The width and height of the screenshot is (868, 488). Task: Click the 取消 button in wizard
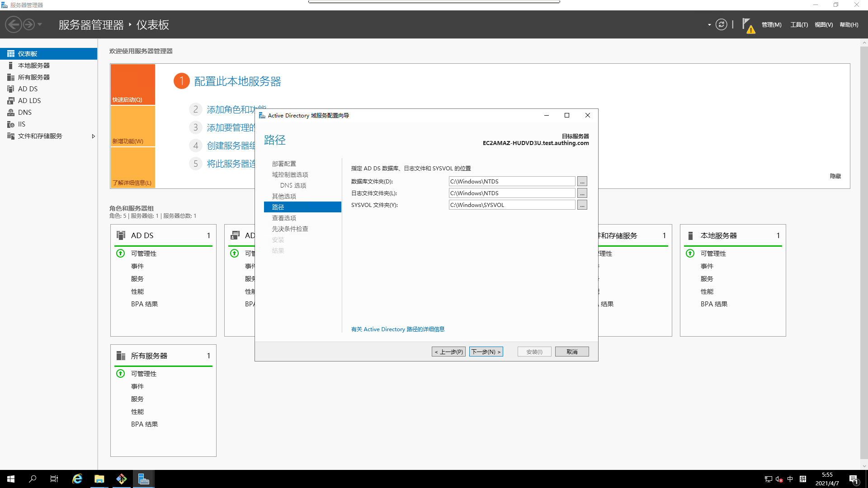(572, 352)
